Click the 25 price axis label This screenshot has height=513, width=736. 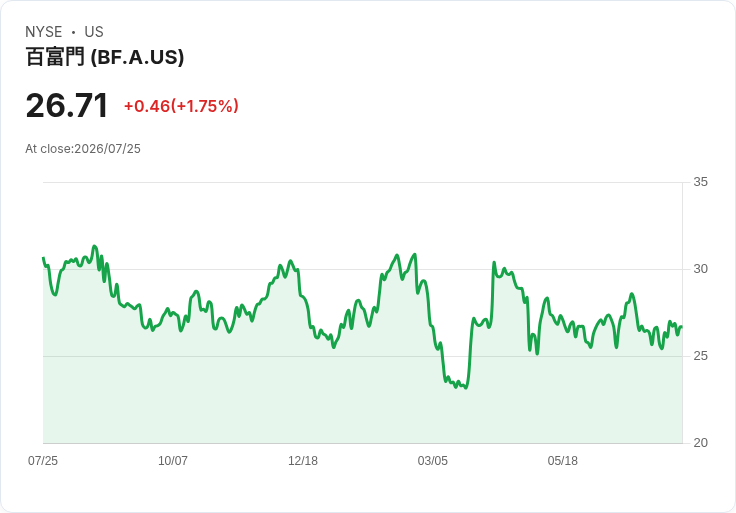click(x=700, y=356)
